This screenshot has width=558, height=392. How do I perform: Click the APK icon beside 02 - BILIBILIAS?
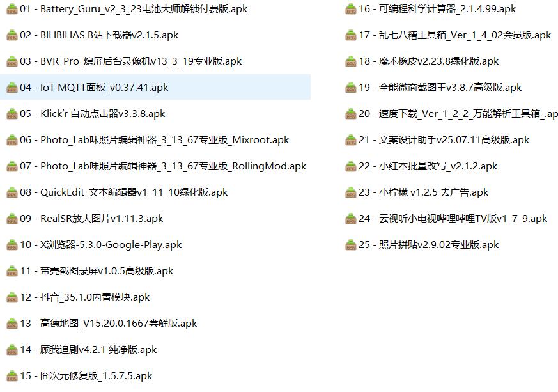[x=12, y=35]
